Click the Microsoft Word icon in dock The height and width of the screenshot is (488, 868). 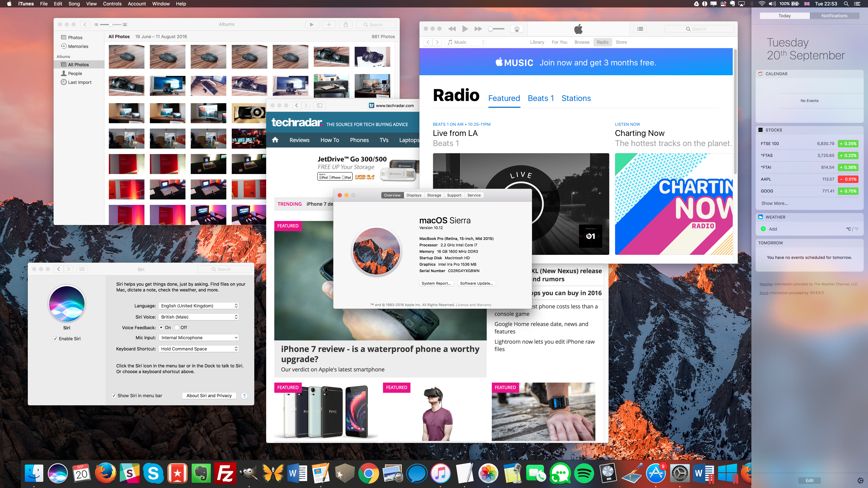[x=296, y=474]
